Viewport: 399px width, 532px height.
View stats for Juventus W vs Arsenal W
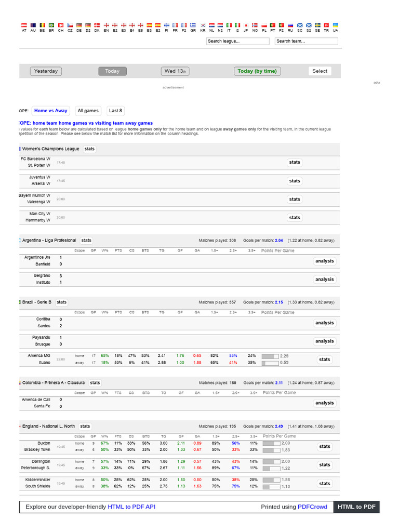click(295, 181)
